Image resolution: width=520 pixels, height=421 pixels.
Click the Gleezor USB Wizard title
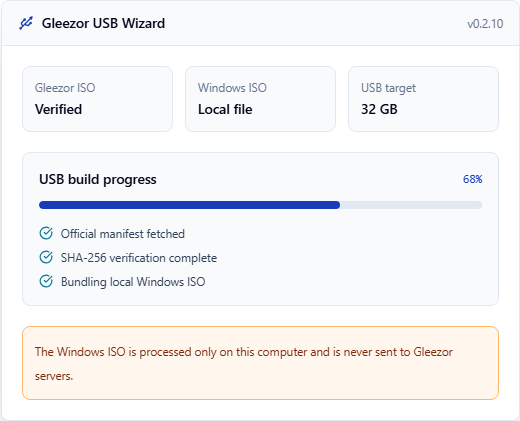click(103, 23)
